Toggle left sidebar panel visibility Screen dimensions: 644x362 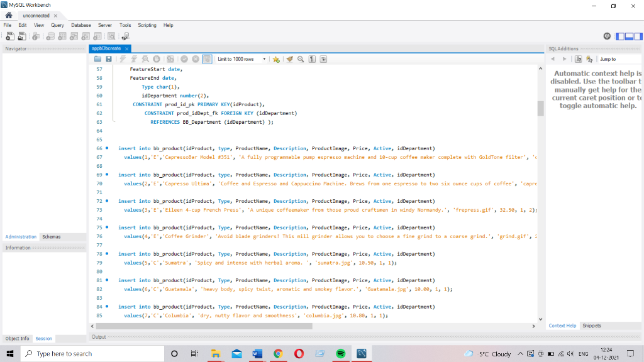[x=620, y=36]
